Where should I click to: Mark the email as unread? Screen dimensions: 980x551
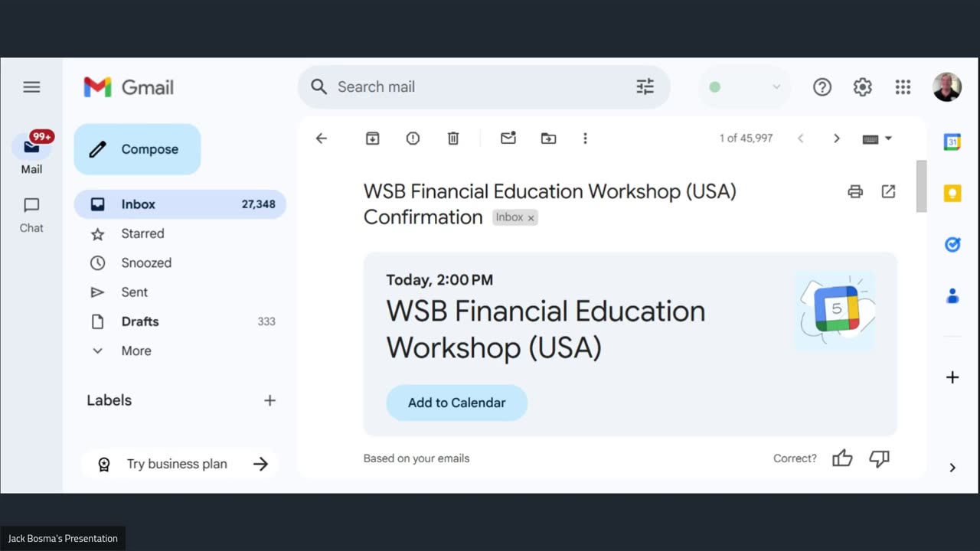[x=508, y=139]
